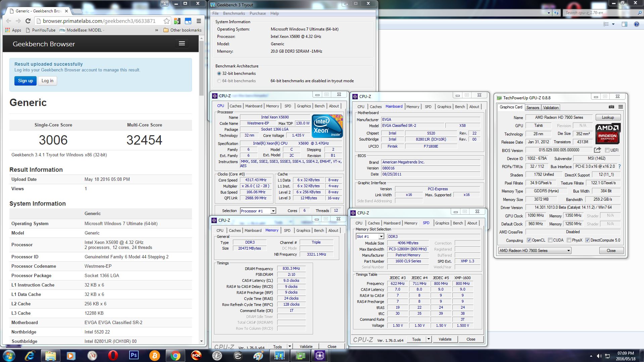Open Litecoin taskbar icon

click(x=217, y=356)
